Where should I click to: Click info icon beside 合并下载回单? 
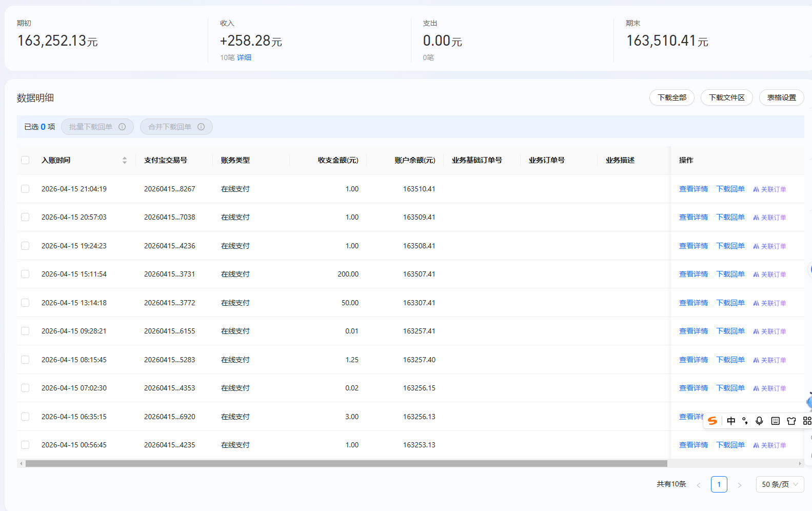point(201,127)
